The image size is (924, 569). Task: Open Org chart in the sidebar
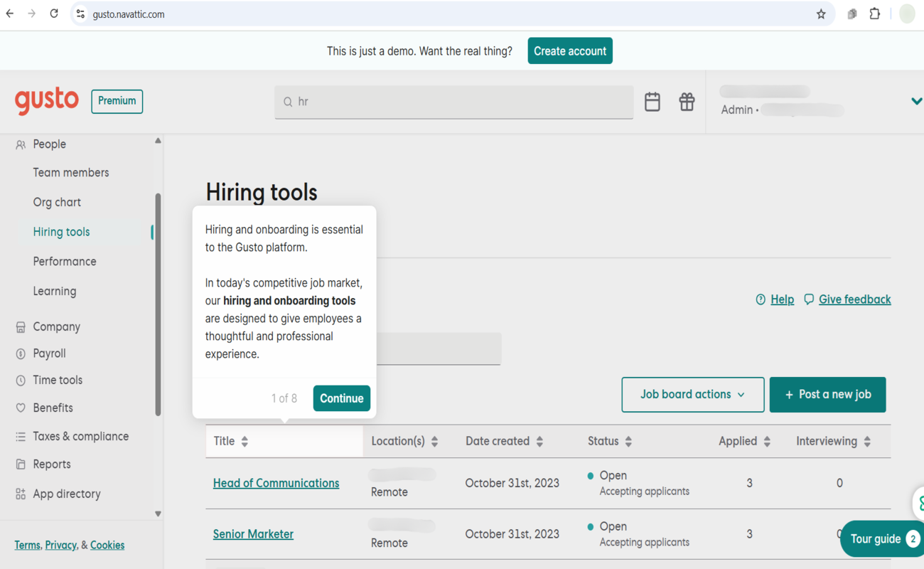57,203
